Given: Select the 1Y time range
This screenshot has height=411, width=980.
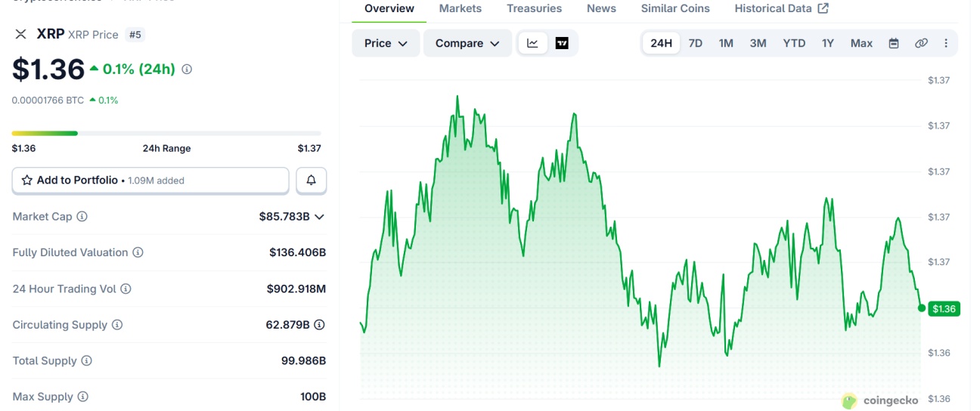Looking at the screenshot, I should coord(828,43).
